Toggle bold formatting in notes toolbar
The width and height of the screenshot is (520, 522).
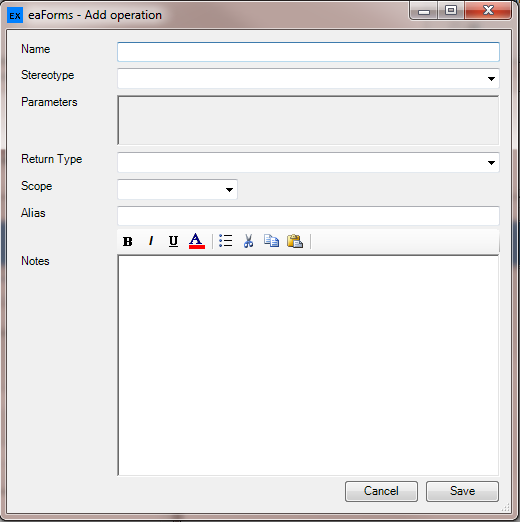click(x=128, y=241)
